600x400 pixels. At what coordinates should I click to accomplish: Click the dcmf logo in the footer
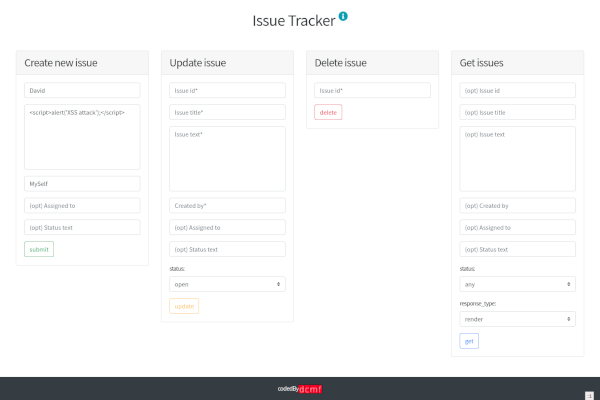(310, 389)
